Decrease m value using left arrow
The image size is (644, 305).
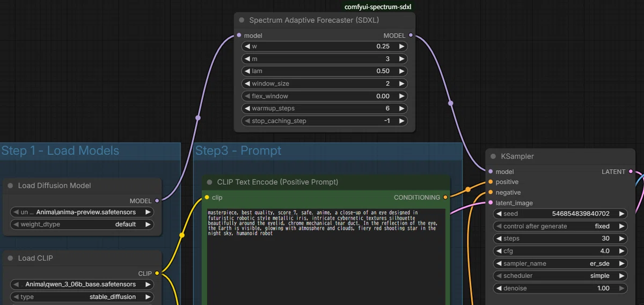[247, 59]
